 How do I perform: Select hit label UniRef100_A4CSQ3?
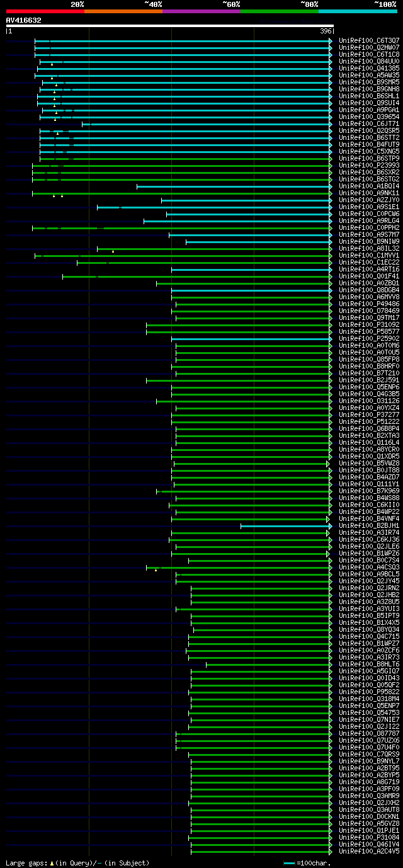tap(369, 567)
